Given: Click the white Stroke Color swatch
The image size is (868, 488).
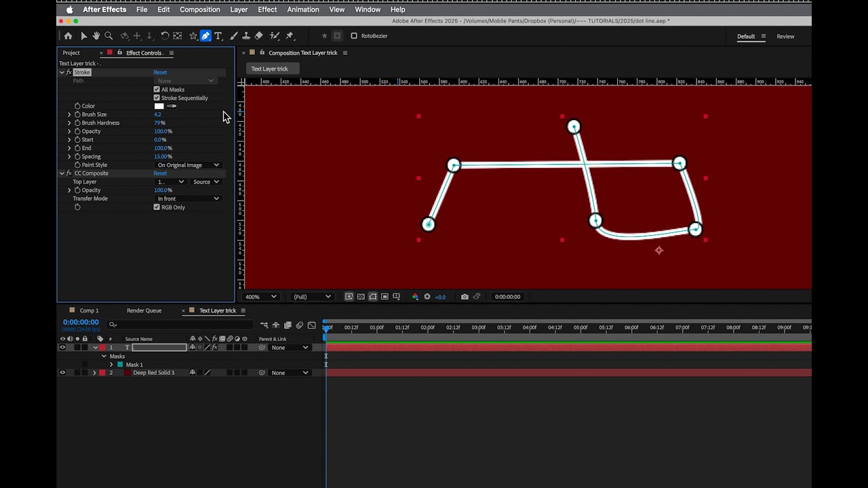Looking at the screenshot, I should point(159,106).
